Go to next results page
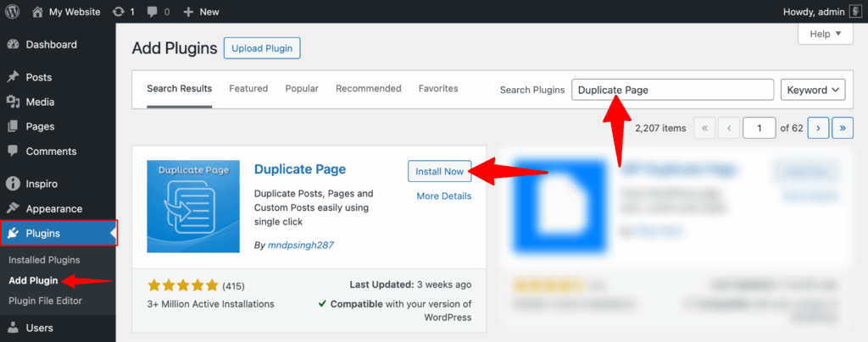868x342 pixels. 818,128
